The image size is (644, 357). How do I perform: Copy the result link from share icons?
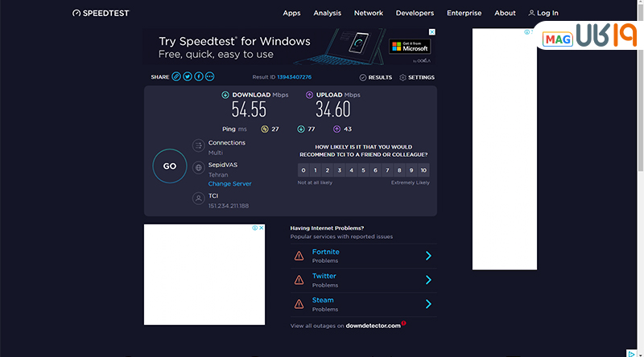176,76
